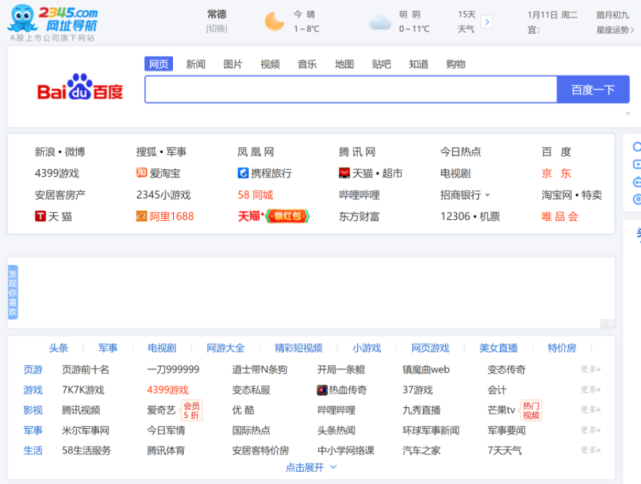Click the Baidu paw logo

(x=80, y=87)
